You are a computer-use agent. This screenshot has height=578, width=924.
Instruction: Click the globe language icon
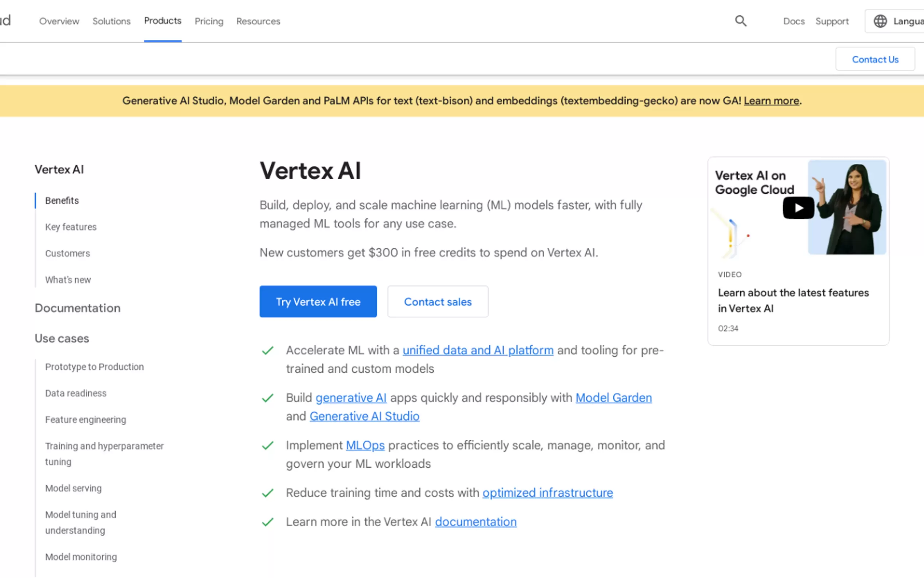pos(880,21)
